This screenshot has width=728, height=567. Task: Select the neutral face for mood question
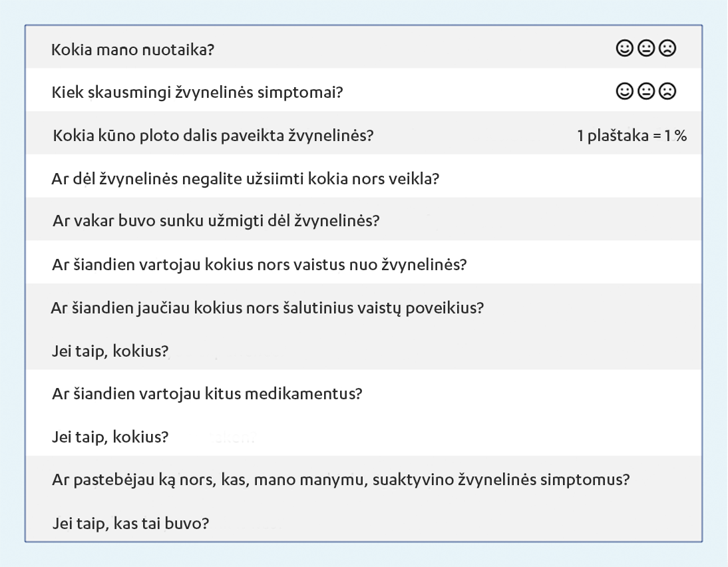coord(645,49)
